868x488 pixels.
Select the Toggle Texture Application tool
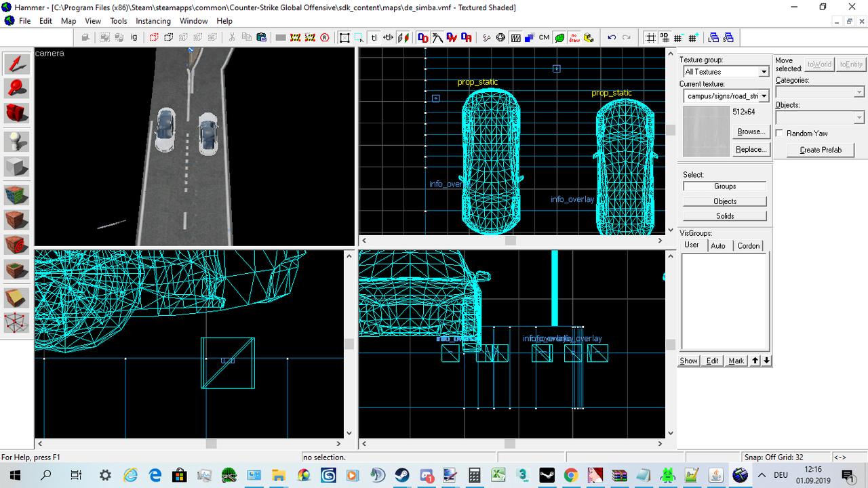coord(18,195)
